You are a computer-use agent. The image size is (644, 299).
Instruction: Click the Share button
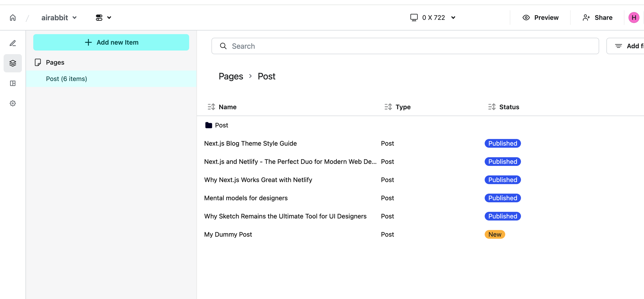point(598,18)
